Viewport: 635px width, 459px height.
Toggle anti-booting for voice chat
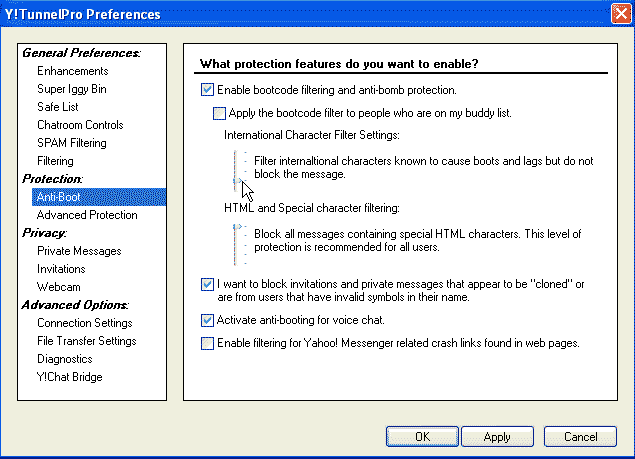[207, 320]
